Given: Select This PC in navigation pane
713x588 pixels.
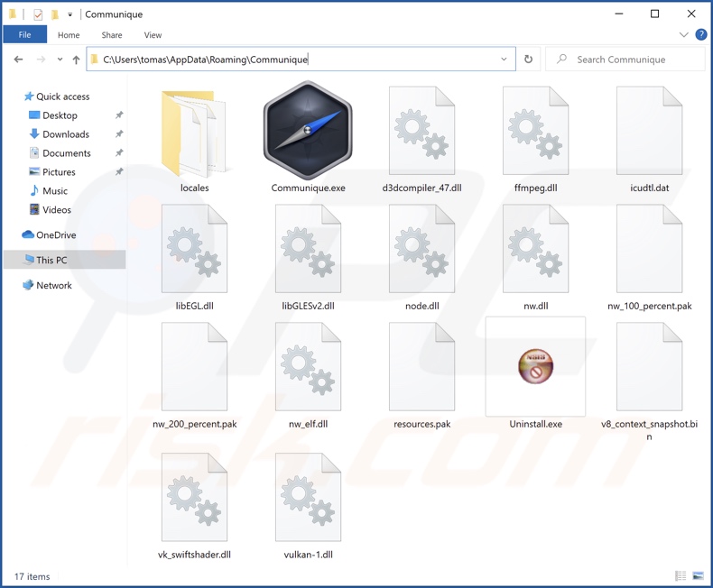Looking at the screenshot, I should 65,260.
